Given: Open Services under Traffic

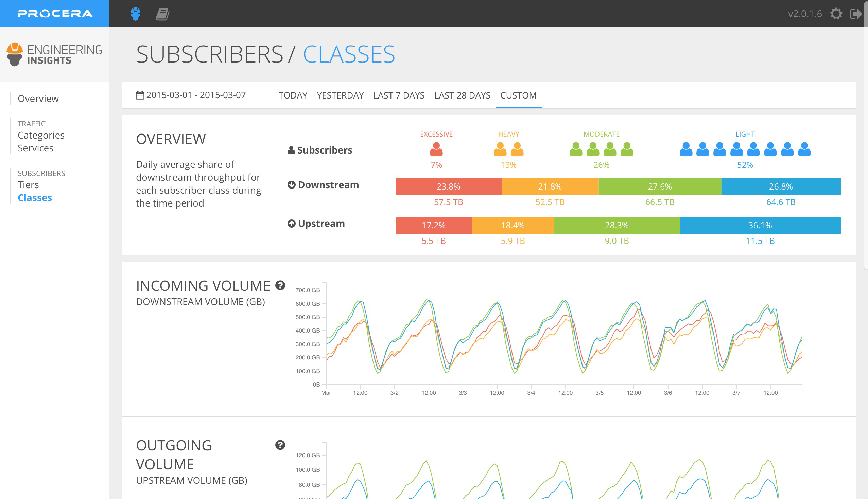Looking at the screenshot, I should point(35,148).
